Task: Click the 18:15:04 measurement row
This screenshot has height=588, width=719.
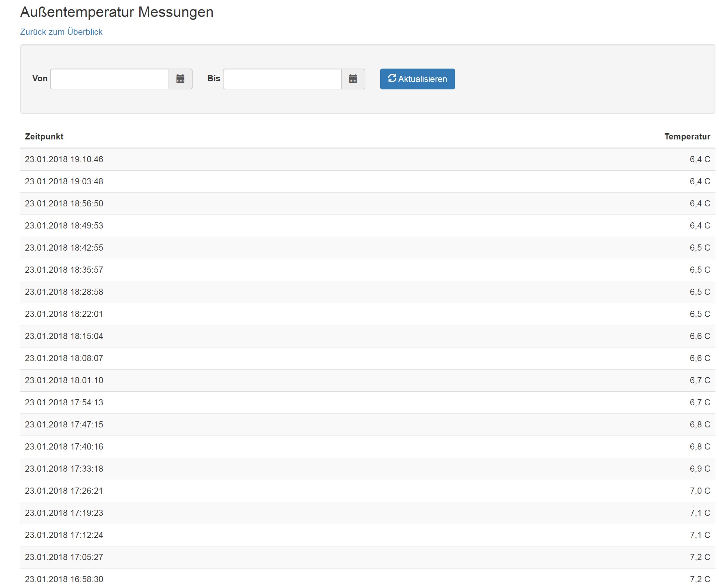Action: [x=64, y=336]
